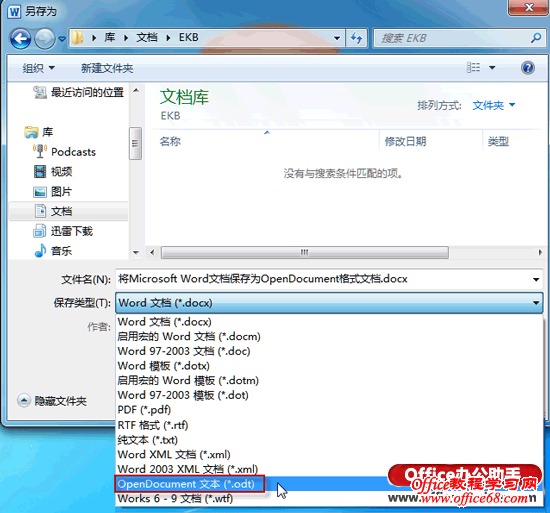The image size is (550, 513).
Task: Collapse the 保存类型 combo box
Action: [329, 303]
